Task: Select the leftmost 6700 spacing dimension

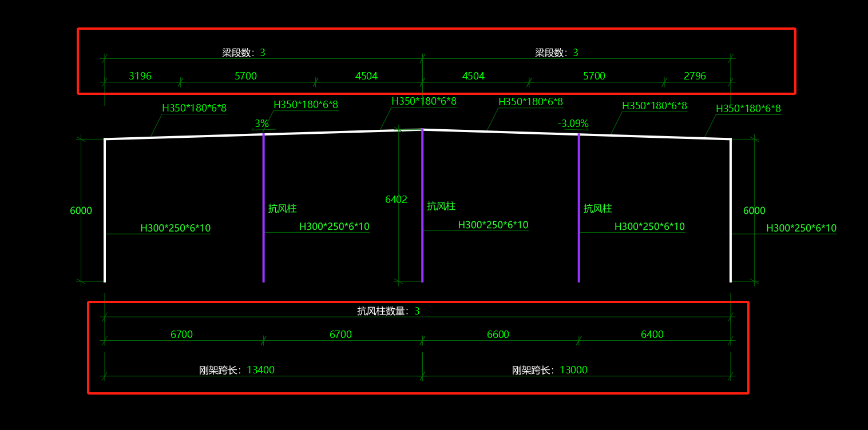Action: [x=181, y=335]
